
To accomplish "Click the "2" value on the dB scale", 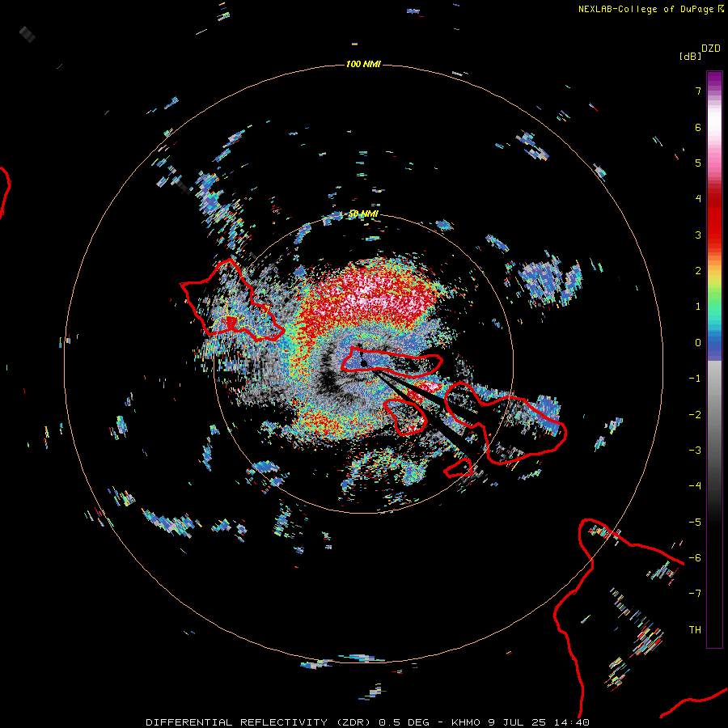I will (x=698, y=271).
